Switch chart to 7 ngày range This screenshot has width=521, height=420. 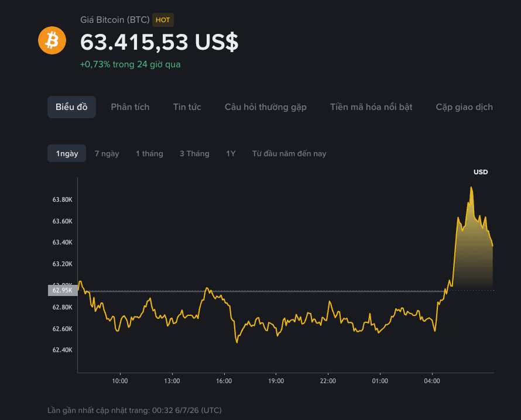tap(107, 153)
